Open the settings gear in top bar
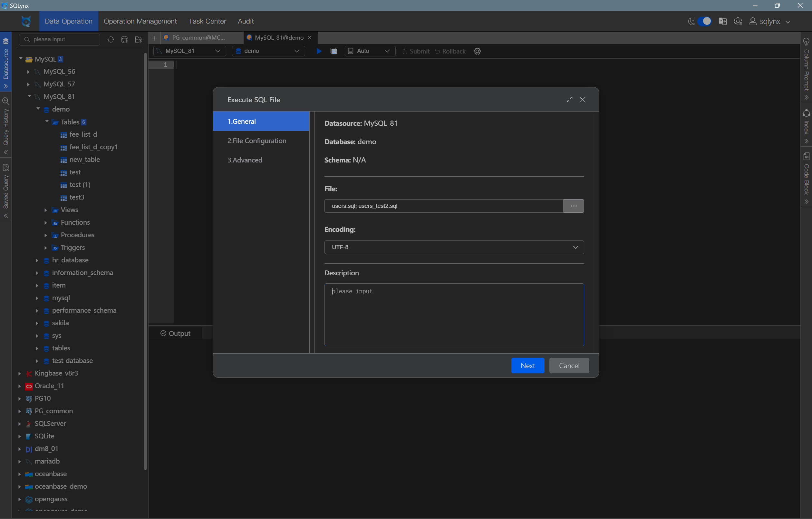The width and height of the screenshot is (812, 519). [x=738, y=21]
